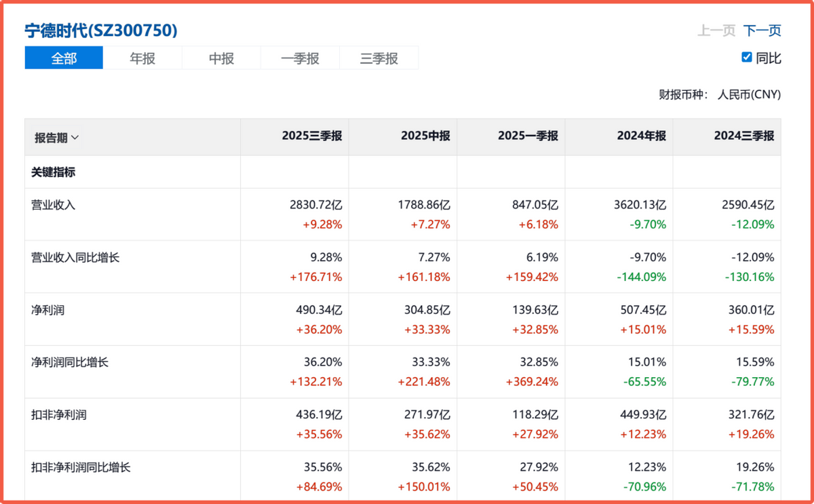This screenshot has width=814, height=504.
Task: Click the 2025三季报 column header
Action: pyautogui.click(x=312, y=136)
